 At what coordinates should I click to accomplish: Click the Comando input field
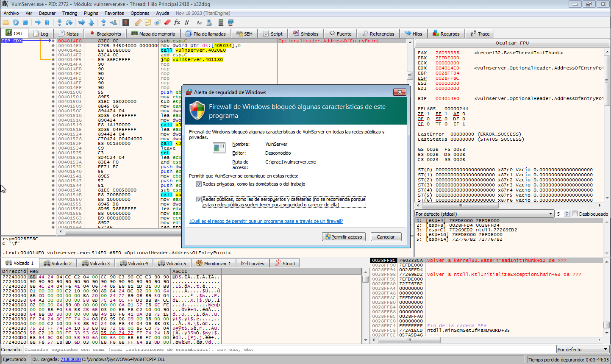pos(289,350)
